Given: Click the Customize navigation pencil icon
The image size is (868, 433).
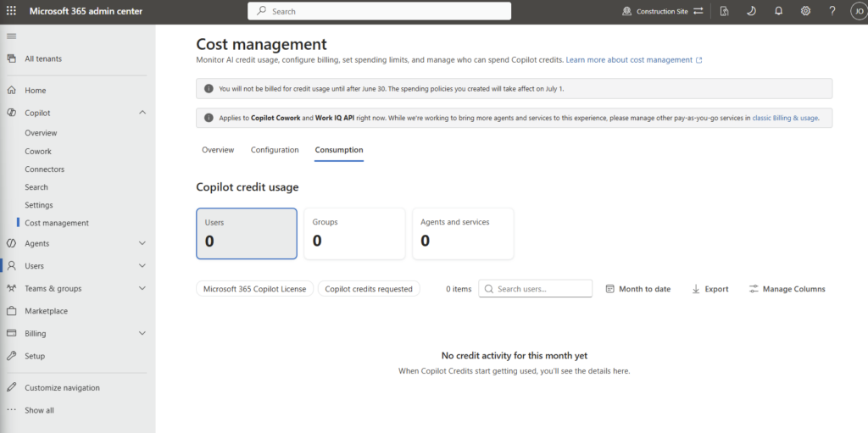Looking at the screenshot, I should click(11, 387).
